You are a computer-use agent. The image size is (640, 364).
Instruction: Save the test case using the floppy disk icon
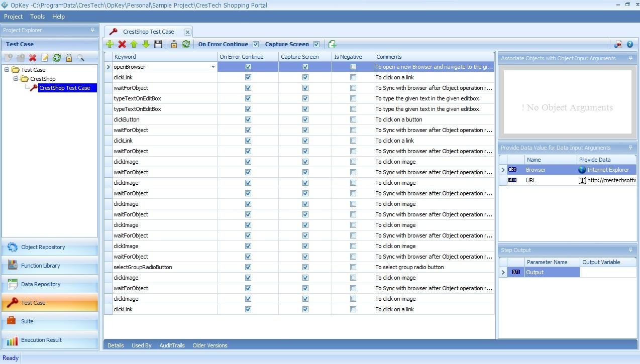[158, 44]
